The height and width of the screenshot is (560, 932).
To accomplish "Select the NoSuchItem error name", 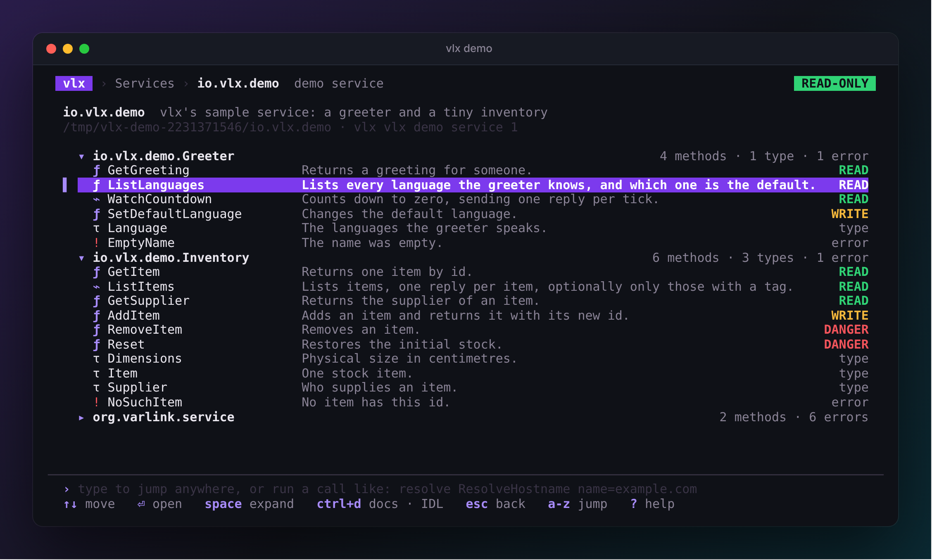I will tap(145, 402).
